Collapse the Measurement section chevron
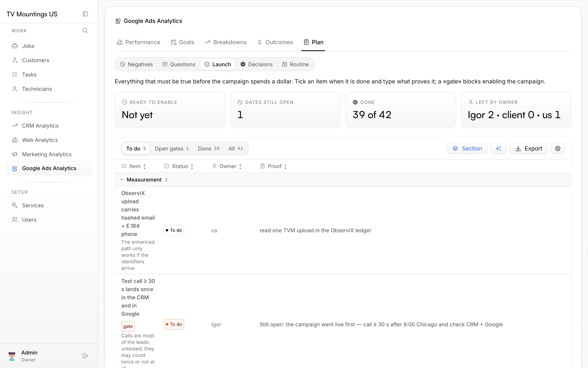588x368 pixels. click(122, 180)
